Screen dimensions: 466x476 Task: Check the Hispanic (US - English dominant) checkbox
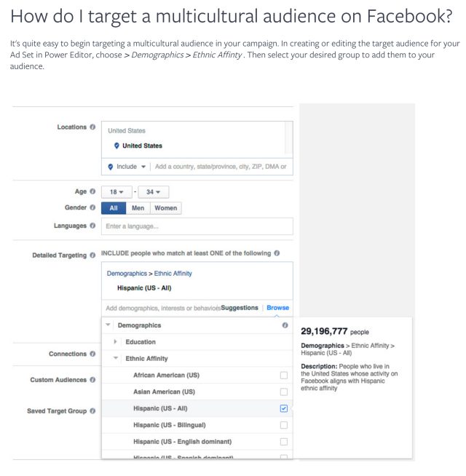pyautogui.click(x=284, y=442)
